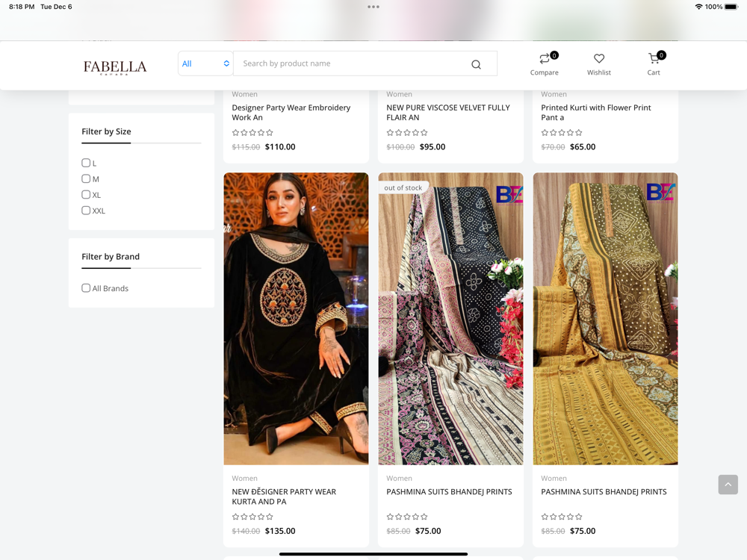Open Printed Kurti with Flower Print product
This screenshot has height=560, width=747.
(x=596, y=113)
